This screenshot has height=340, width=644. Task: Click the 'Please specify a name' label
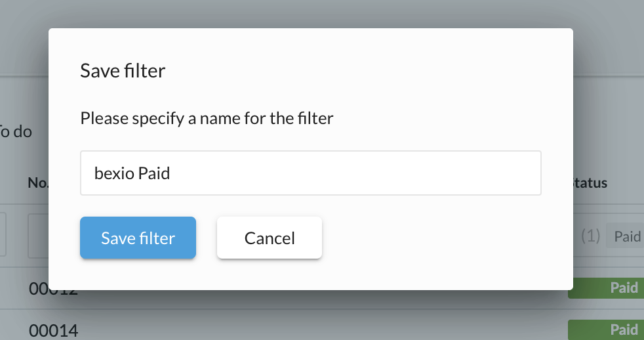(207, 119)
